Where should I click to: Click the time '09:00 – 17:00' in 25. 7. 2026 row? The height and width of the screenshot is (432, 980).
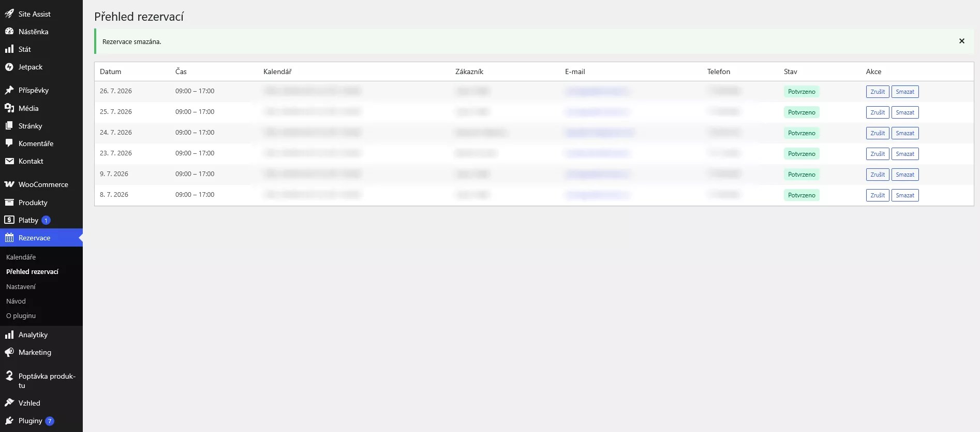click(195, 112)
